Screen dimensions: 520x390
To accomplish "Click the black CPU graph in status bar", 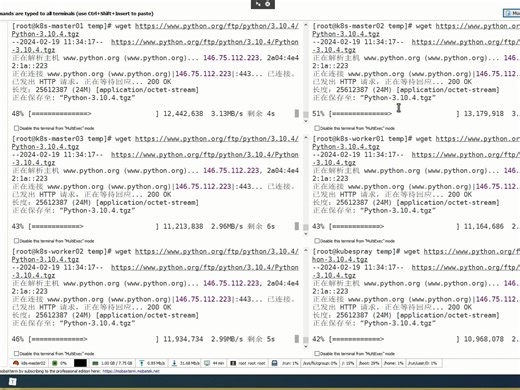I will 80,363.
